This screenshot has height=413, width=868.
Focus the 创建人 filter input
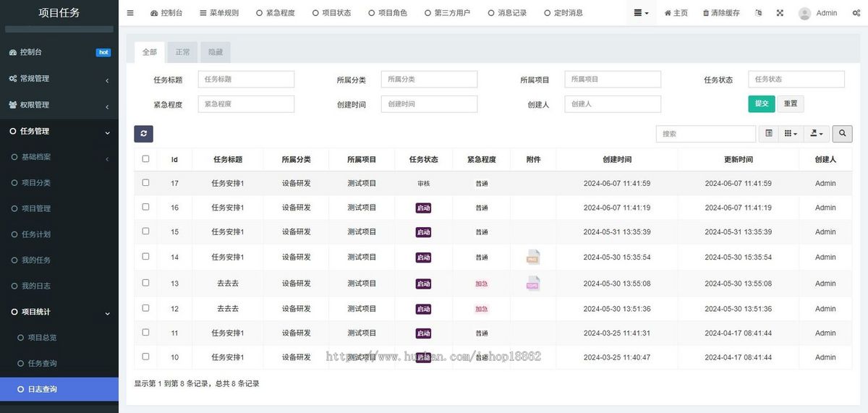(x=613, y=104)
